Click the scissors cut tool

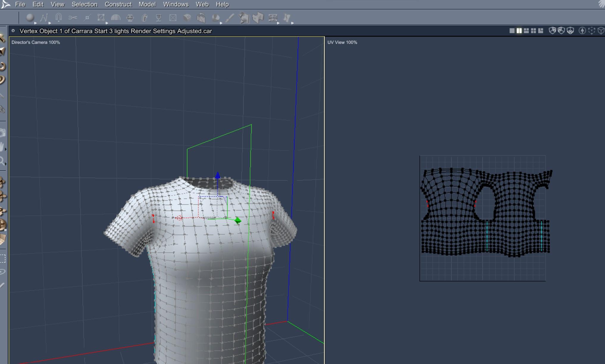[x=73, y=18]
